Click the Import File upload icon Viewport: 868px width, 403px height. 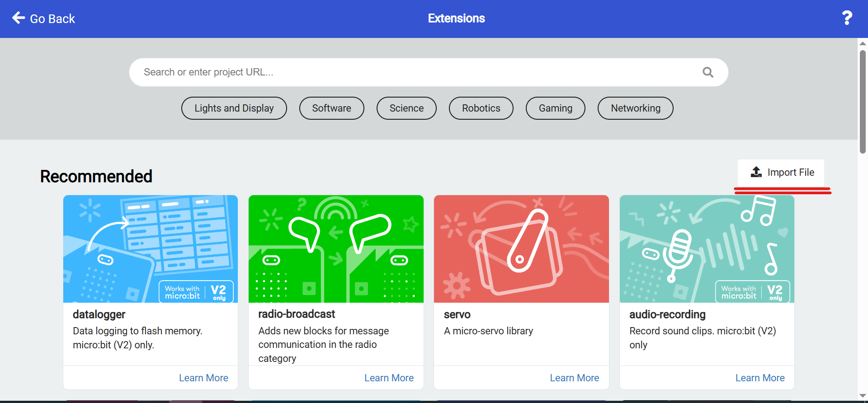pos(756,172)
